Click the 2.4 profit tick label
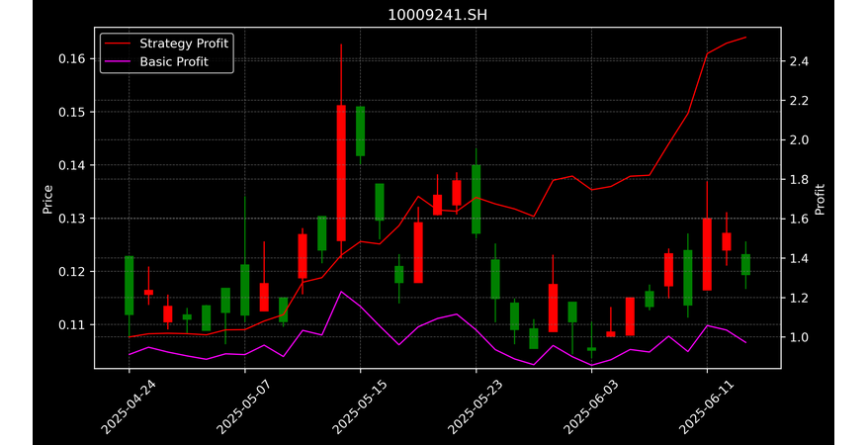This screenshot has height=445, width=868. coord(798,61)
